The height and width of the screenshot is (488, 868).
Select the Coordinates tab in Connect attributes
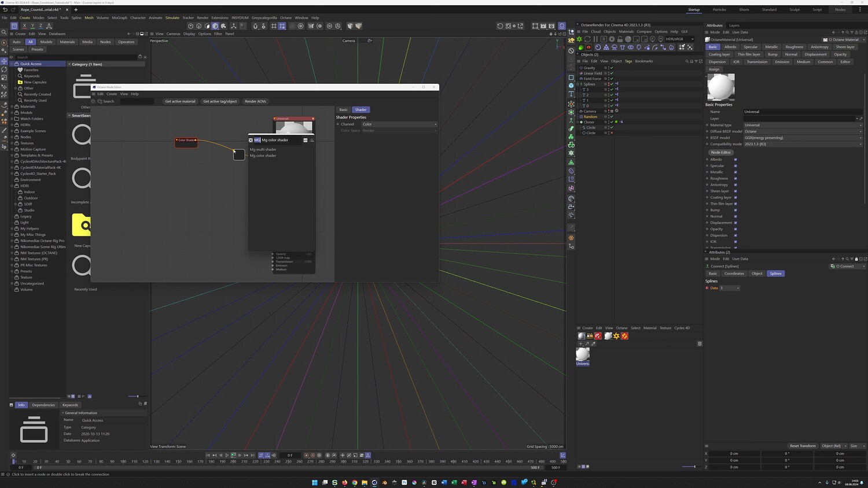[x=734, y=273]
